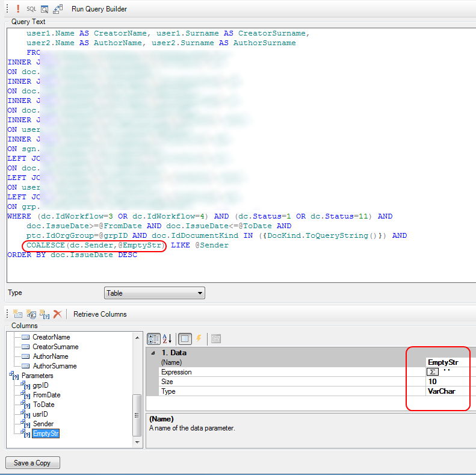Click the SQL toolbar icon

31,9
